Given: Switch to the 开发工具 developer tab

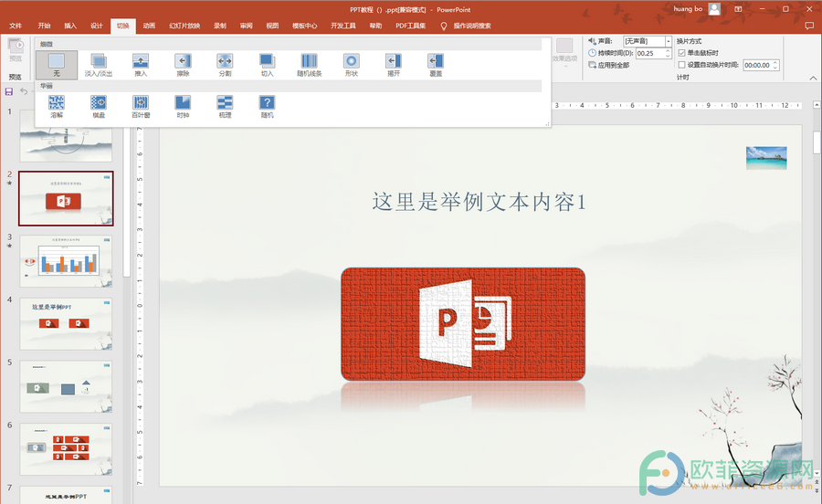Looking at the screenshot, I should [343, 26].
